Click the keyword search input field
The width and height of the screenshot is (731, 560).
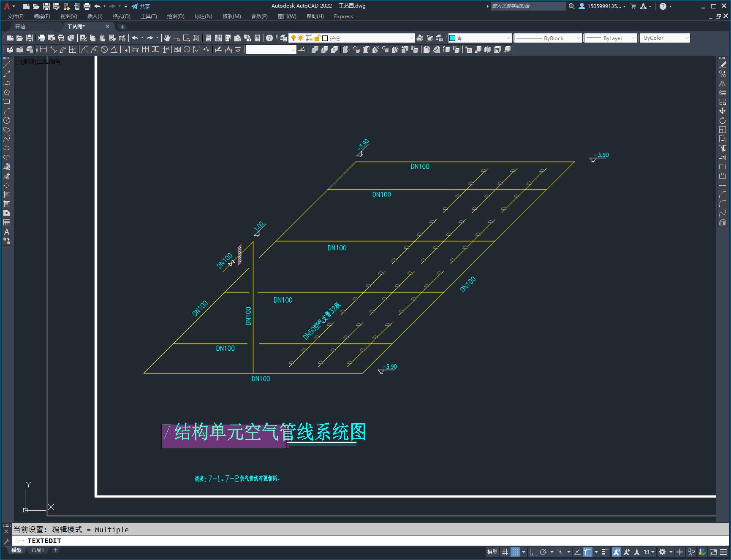pos(528,6)
